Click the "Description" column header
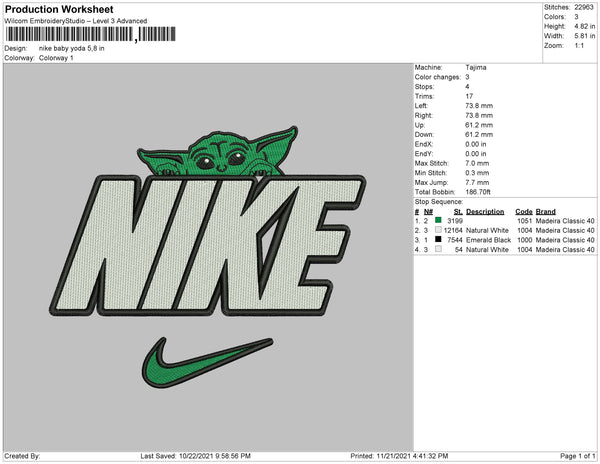Image resolution: width=600 pixels, height=464 pixels. click(x=485, y=212)
